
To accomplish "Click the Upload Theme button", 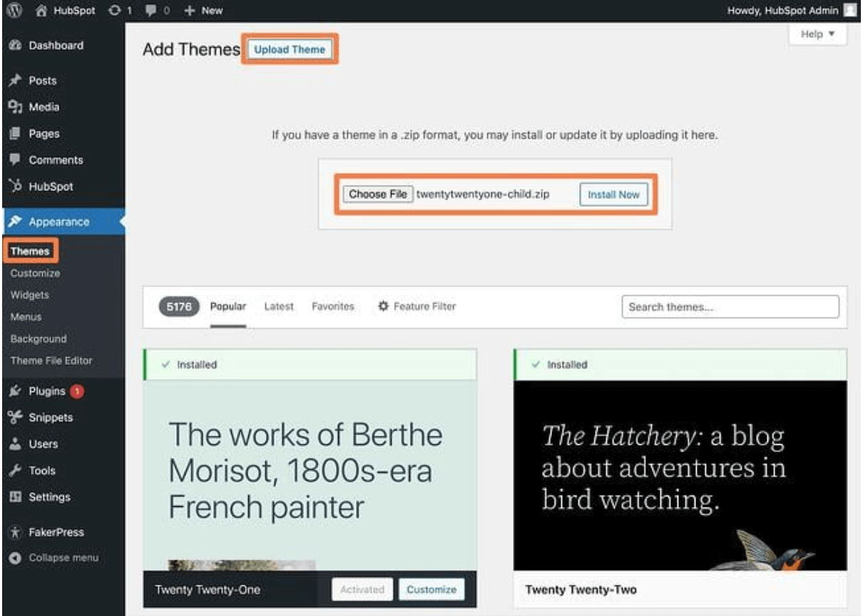I will pos(290,50).
